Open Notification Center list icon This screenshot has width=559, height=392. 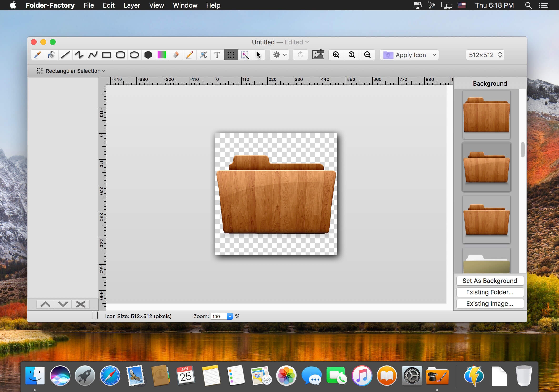(544, 5)
